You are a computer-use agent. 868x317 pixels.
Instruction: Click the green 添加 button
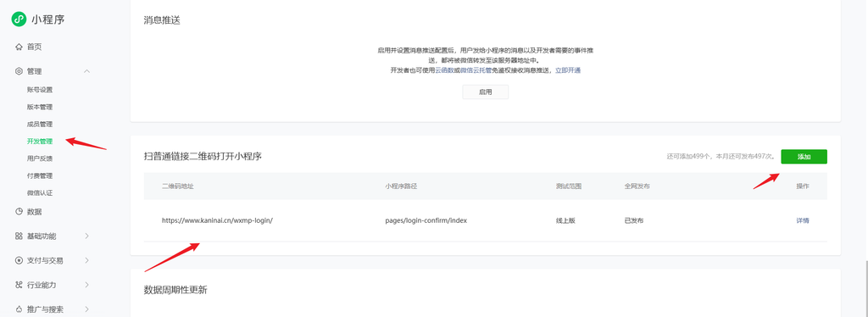(804, 157)
